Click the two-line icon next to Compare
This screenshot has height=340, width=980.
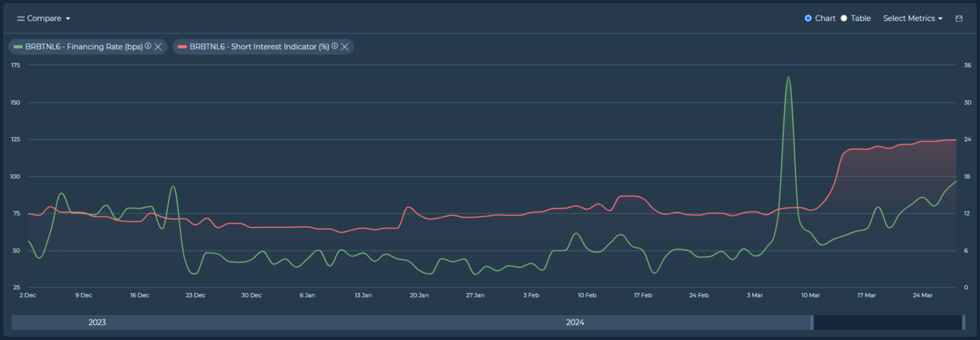[x=21, y=19]
